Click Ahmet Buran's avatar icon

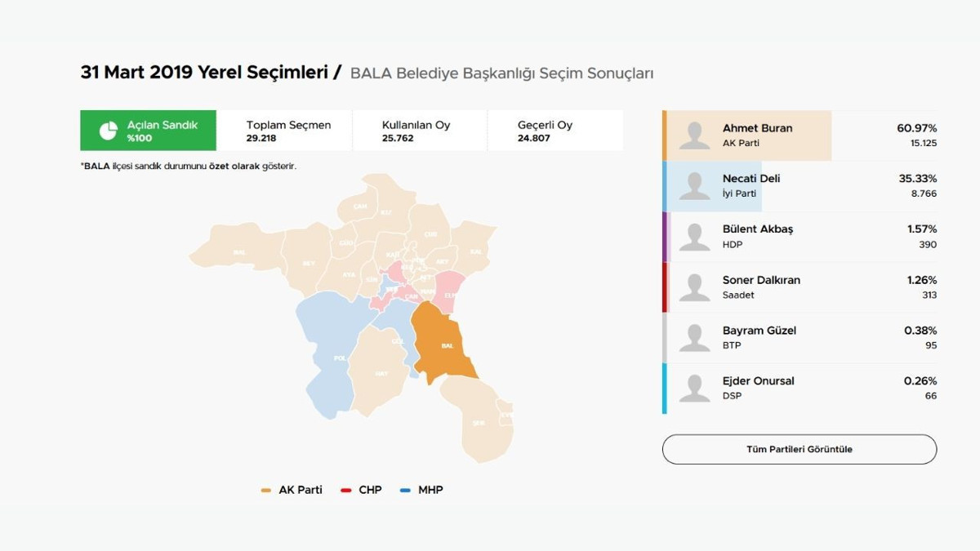tap(695, 136)
